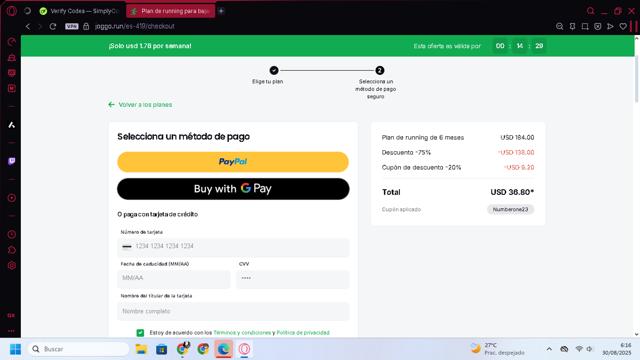Open the third red sidebar panel icon
The image size is (640, 360).
11,73
